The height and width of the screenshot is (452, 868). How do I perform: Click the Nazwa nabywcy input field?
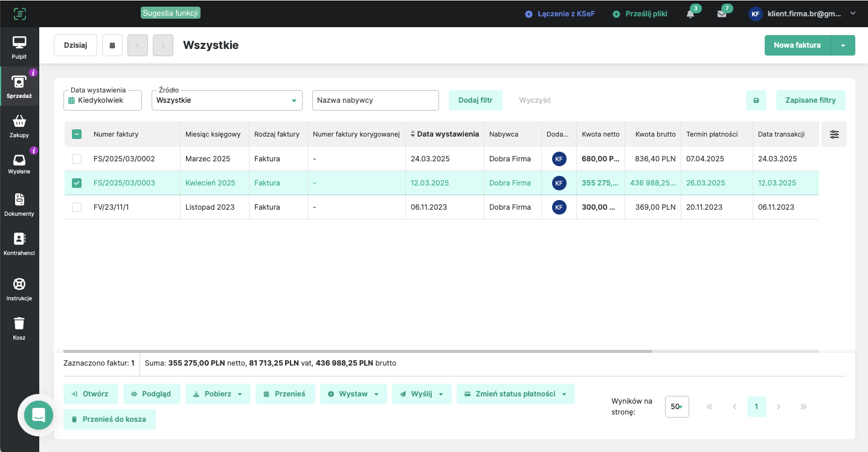tap(375, 100)
